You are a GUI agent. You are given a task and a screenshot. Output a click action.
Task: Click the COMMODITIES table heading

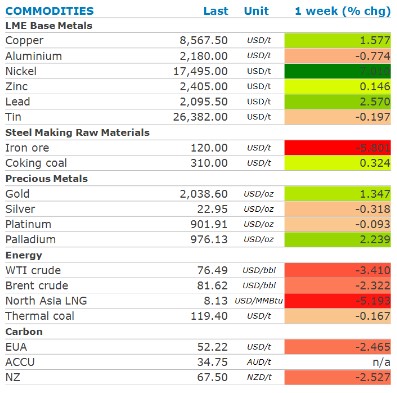(49, 11)
